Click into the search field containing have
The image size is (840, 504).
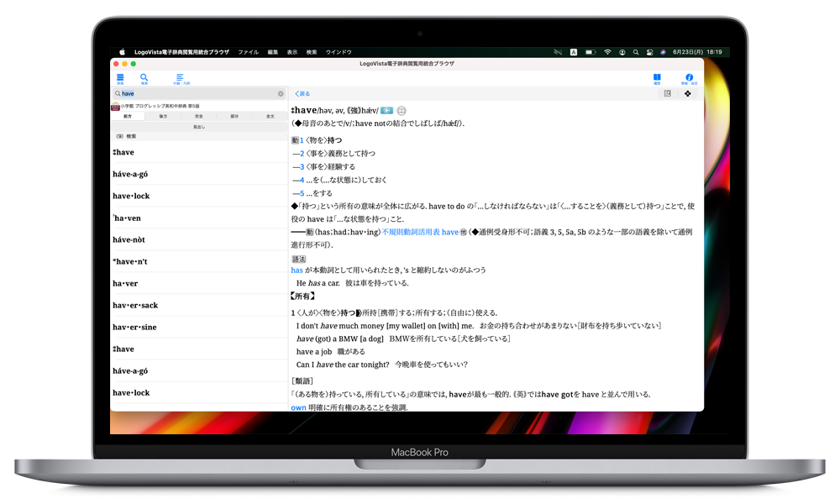coord(199,94)
